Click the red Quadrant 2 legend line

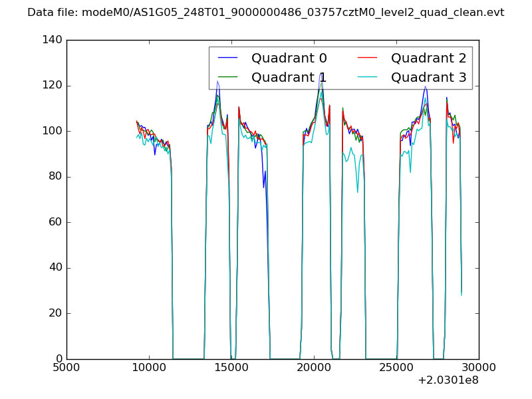pos(368,59)
